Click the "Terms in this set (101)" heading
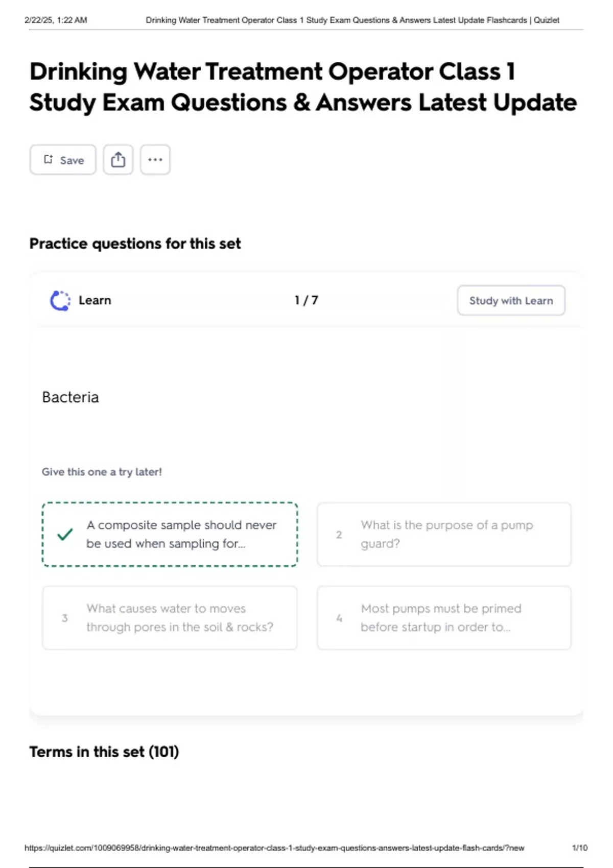 104,752
